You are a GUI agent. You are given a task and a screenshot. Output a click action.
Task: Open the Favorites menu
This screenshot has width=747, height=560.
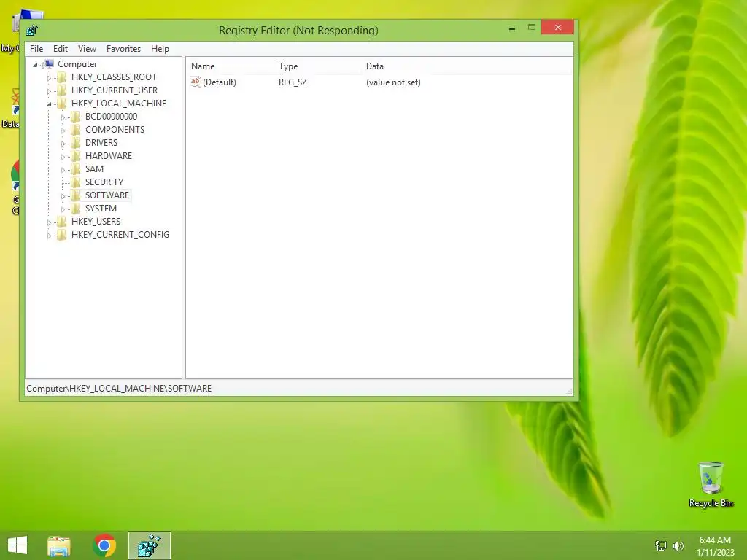[123, 49]
